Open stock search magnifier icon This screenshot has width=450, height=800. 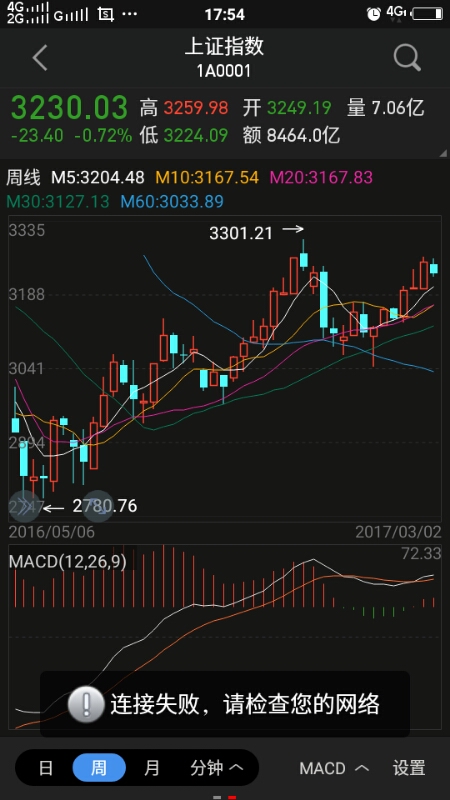[x=407, y=57]
